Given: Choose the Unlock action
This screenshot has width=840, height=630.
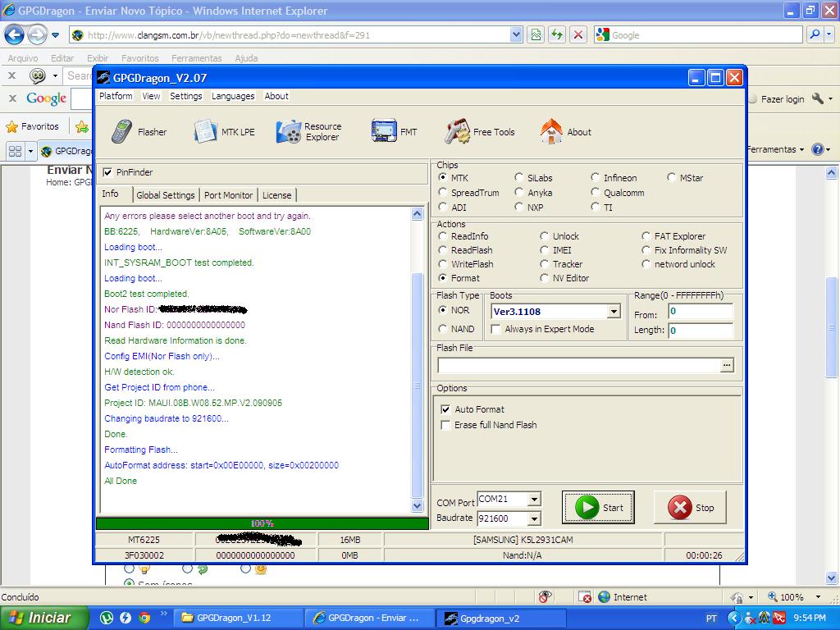Looking at the screenshot, I should 545,235.
